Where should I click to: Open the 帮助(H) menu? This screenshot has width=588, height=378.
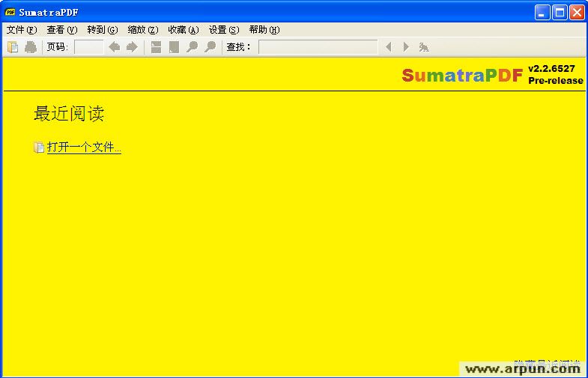tap(264, 30)
